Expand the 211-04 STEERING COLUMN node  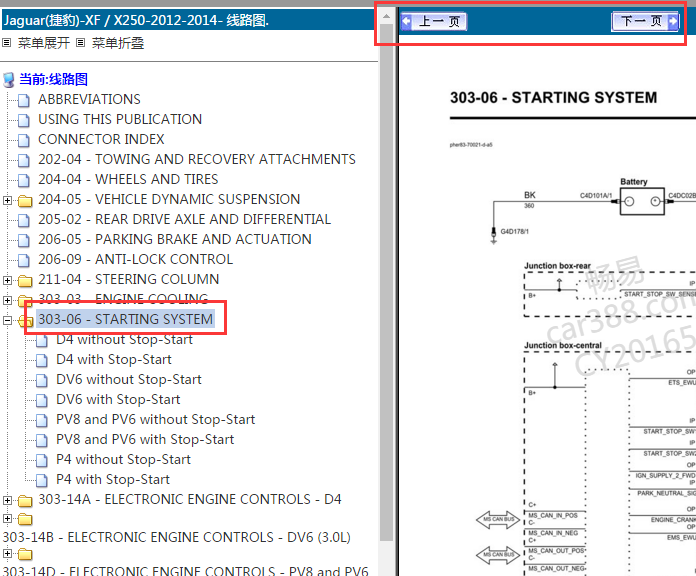point(7,280)
